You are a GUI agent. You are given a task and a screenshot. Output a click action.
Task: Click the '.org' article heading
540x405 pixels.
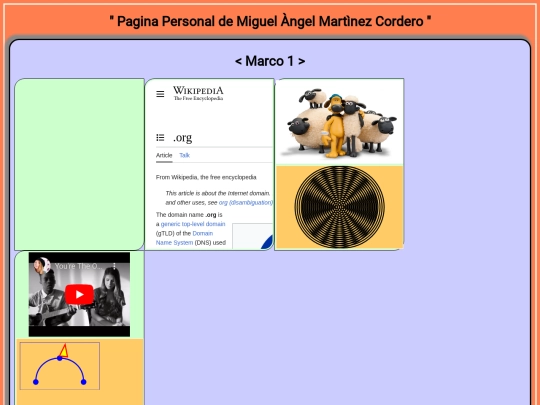183,137
